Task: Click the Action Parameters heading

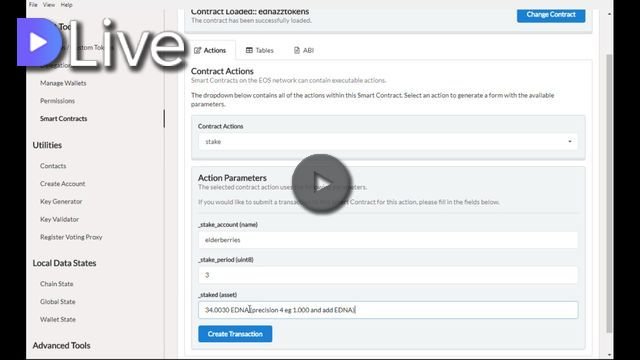Action: click(x=232, y=178)
